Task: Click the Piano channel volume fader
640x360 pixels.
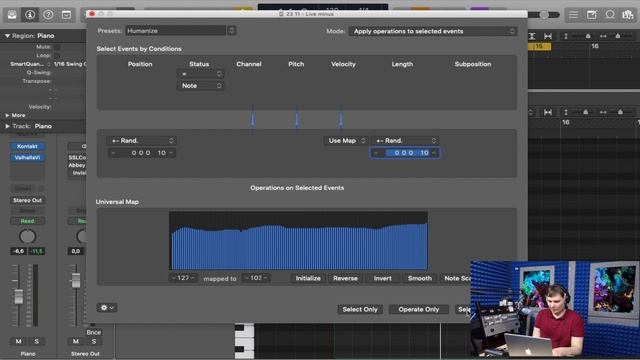Action: tap(19, 296)
